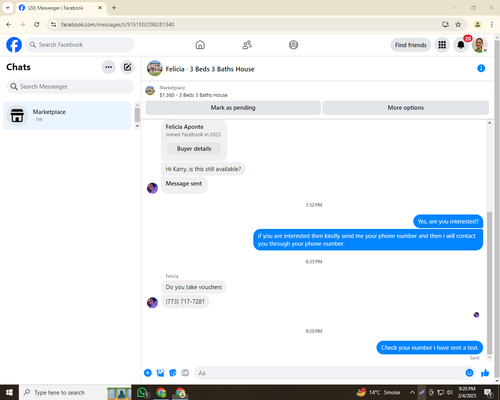Viewport: 500px width, 400px height.
Task: Open emoji picker in message box
Action: [x=469, y=373]
